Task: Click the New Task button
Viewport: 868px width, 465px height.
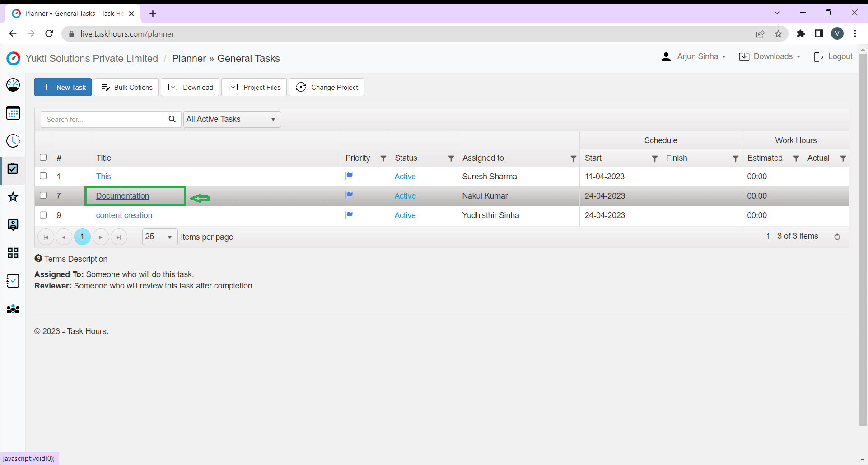Action: point(63,87)
